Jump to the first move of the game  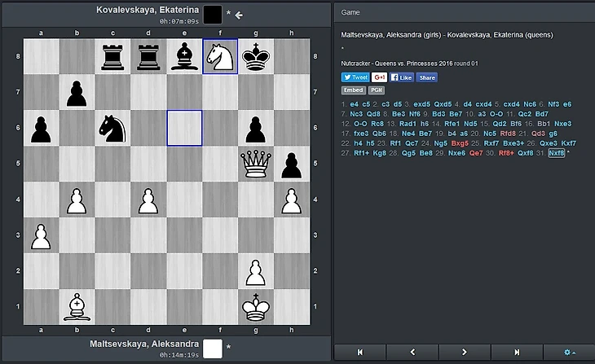coord(360,352)
